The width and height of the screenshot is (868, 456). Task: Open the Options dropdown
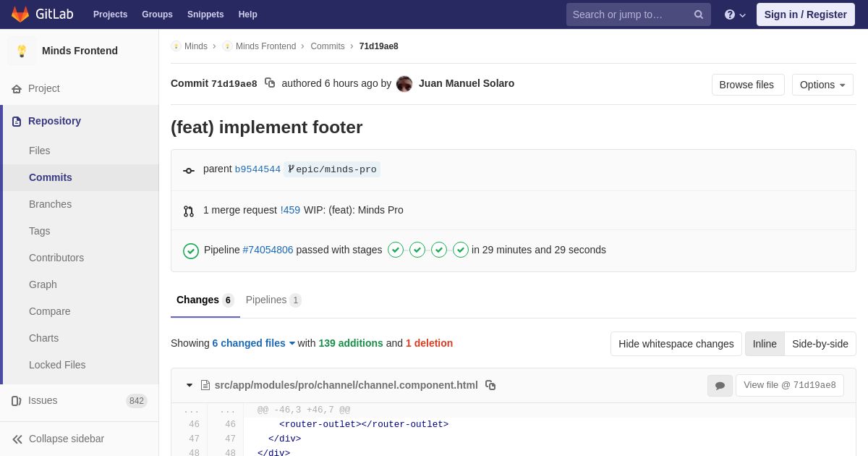pos(822,85)
